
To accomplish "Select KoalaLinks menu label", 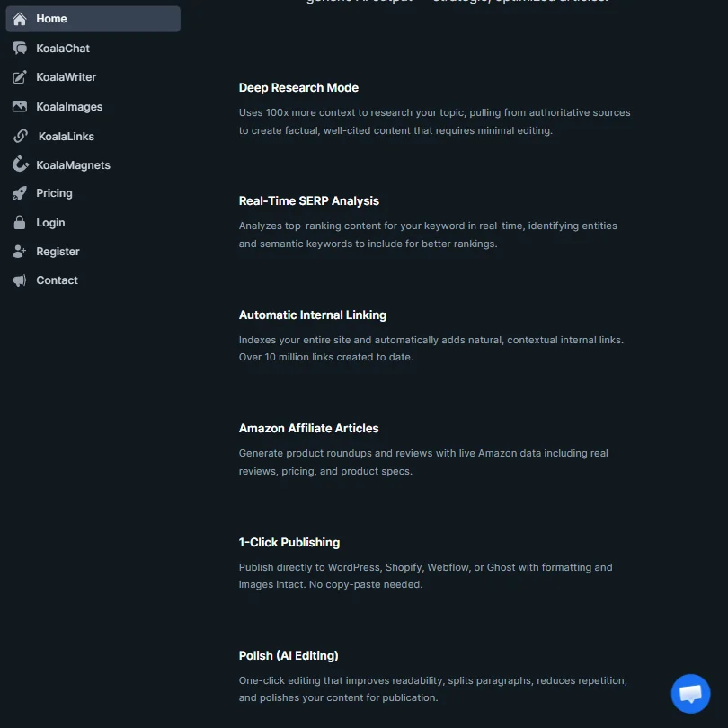I will (x=67, y=137).
